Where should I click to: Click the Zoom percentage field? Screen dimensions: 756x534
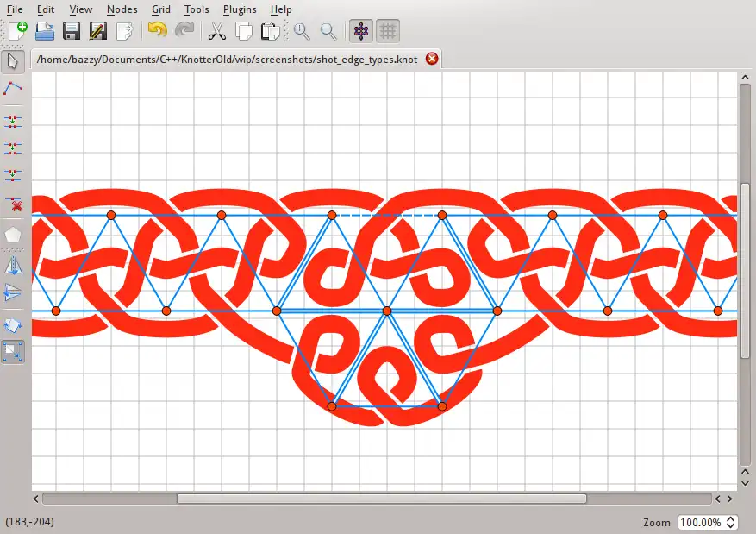tap(701, 523)
